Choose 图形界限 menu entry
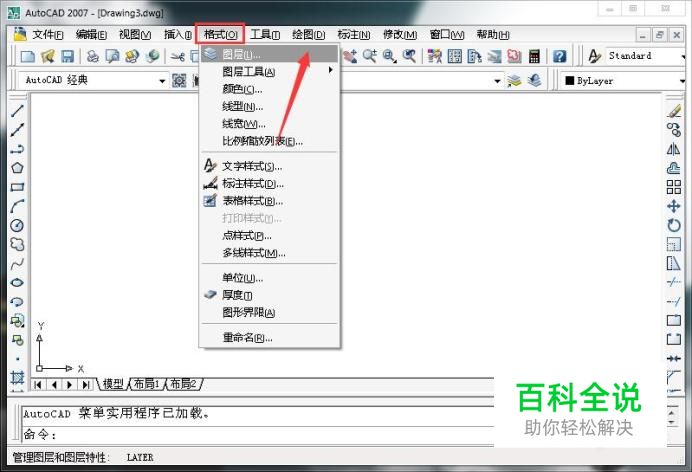 pyautogui.click(x=270, y=312)
